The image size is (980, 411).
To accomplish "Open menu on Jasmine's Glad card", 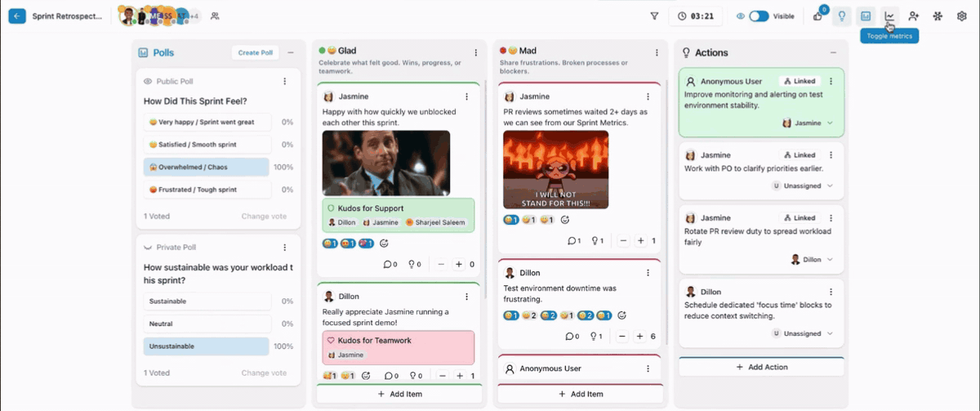I will [x=466, y=96].
